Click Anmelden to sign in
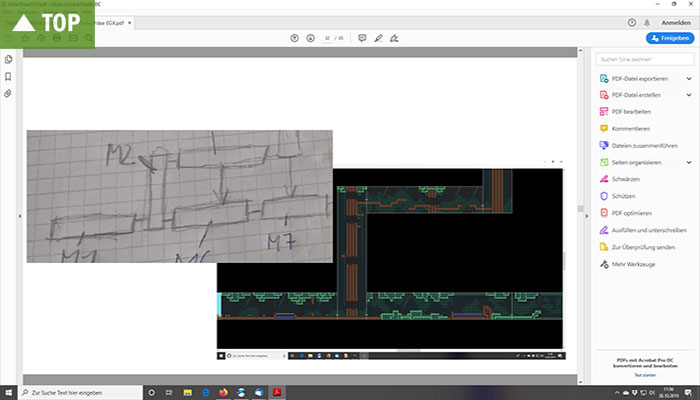 pyautogui.click(x=673, y=22)
